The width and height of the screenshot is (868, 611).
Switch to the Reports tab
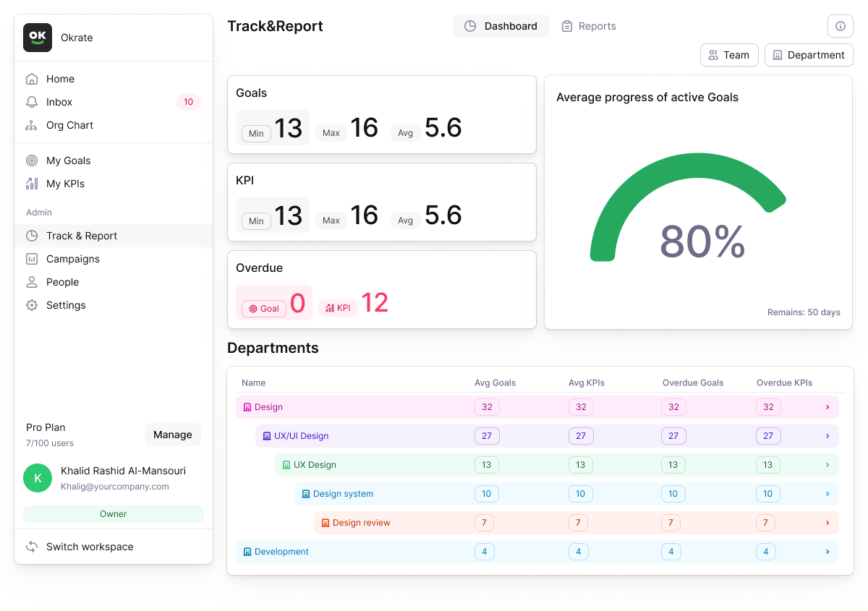coord(589,26)
